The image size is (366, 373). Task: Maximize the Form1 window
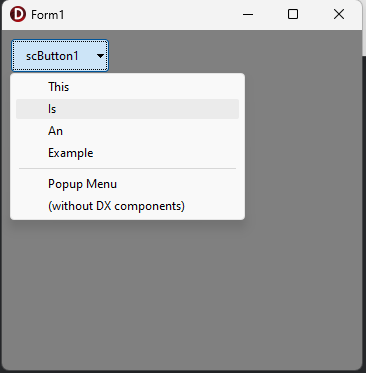[x=293, y=14]
